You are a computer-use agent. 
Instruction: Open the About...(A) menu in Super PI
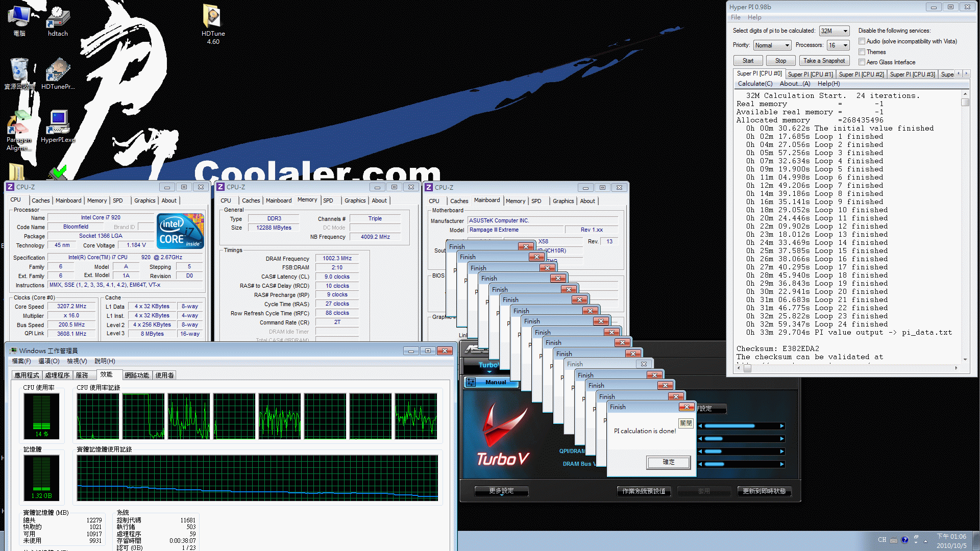coord(795,84)
